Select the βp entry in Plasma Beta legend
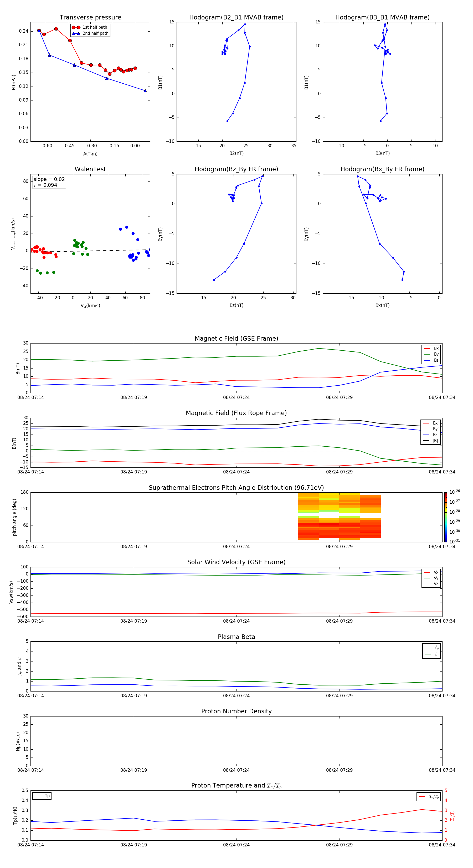Screen dimensions: 473x868 431,647
